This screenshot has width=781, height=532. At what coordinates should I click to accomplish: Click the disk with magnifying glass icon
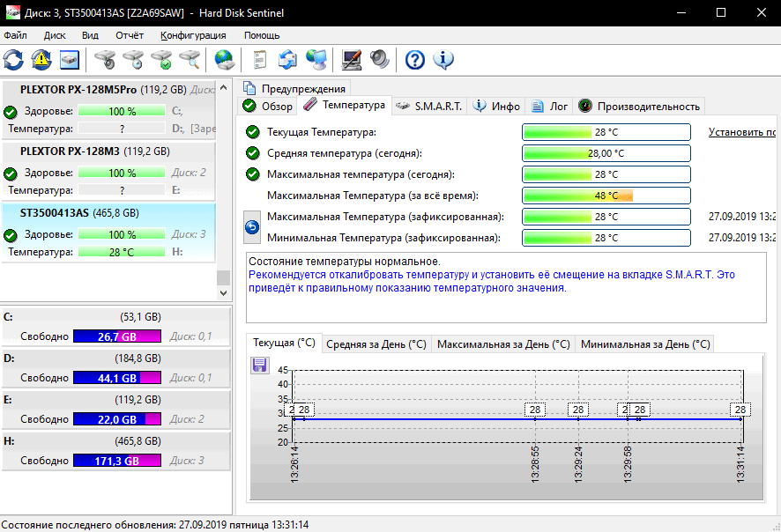click(190, 60)
